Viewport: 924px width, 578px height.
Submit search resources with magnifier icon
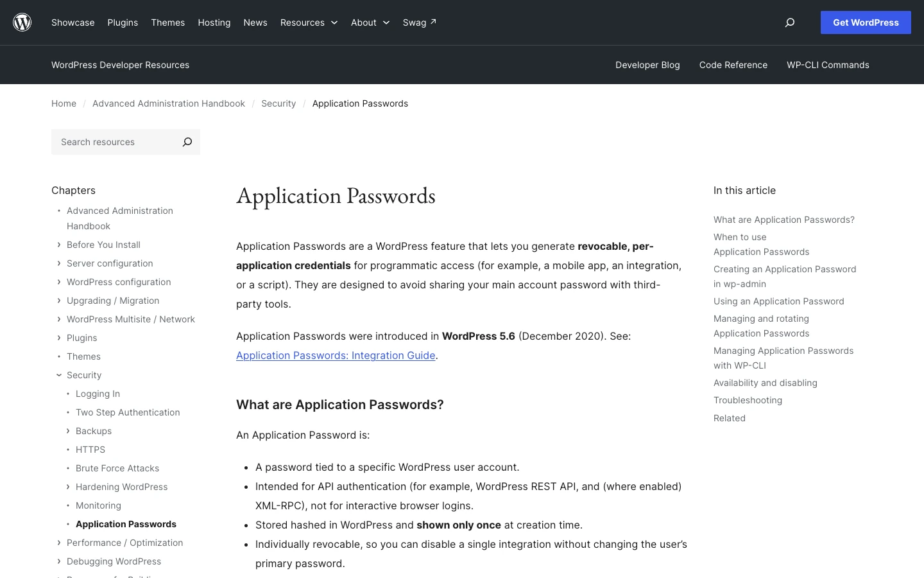point(187,142)
